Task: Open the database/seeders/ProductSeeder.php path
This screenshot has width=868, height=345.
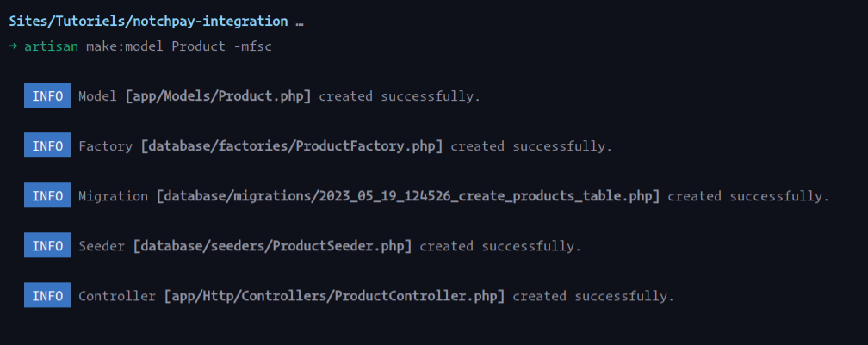Action: (272, 246)
